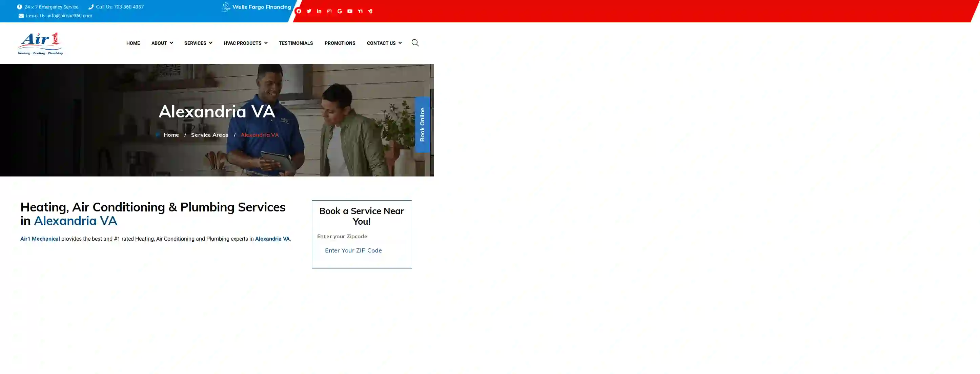Click the HOME menu item
The image size is (980, 374).
pyautogui.click(x=132, y=43)
